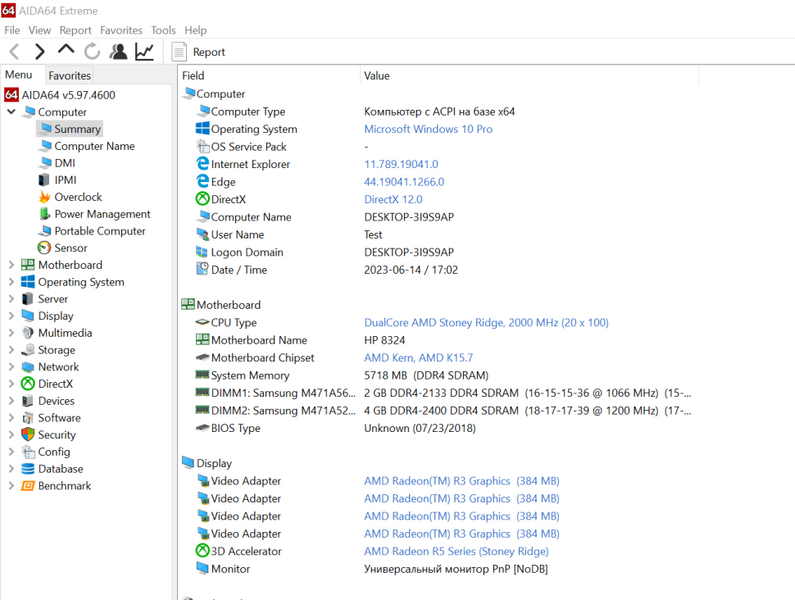The height and width of the screenshot is (600, 795).
Task: Open Power Management via its battery icon
Action: (x=45, y=214)
